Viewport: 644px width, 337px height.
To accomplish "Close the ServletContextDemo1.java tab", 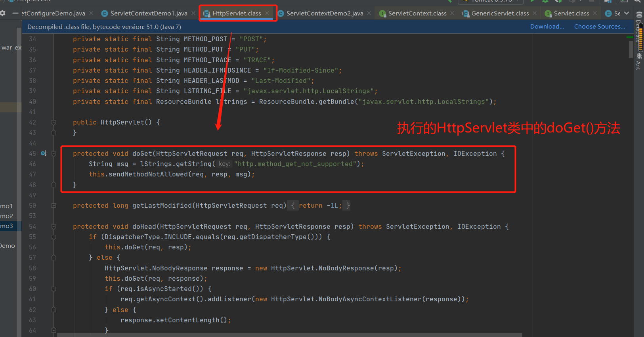I will tap(193, 13).
